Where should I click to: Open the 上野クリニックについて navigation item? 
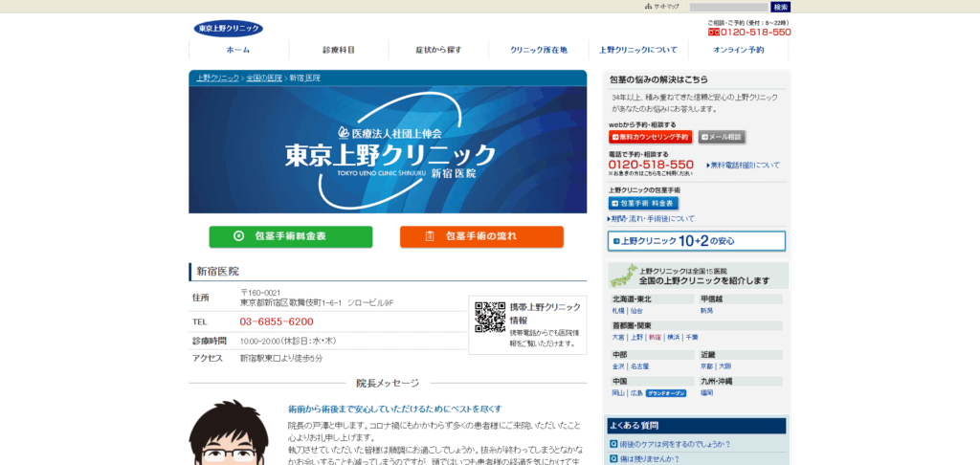point(638,50)
